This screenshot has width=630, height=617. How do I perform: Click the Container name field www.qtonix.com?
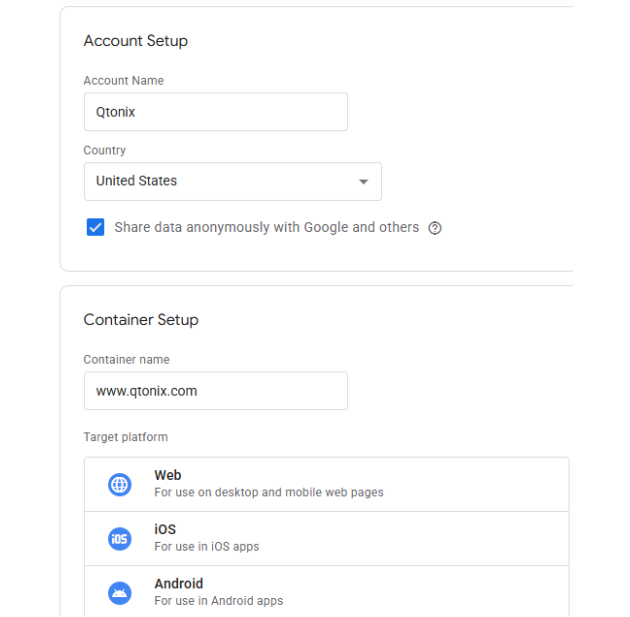coord(215,391)
